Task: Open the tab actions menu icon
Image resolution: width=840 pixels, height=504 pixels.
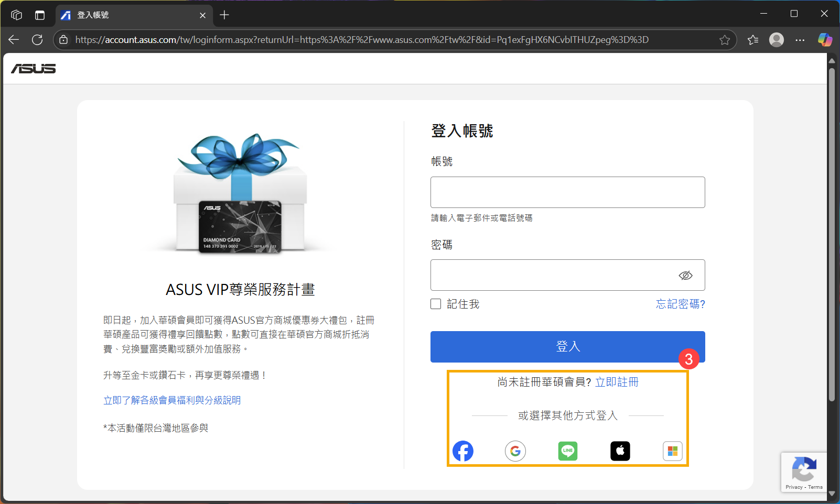Action: [x=40, y=15]
